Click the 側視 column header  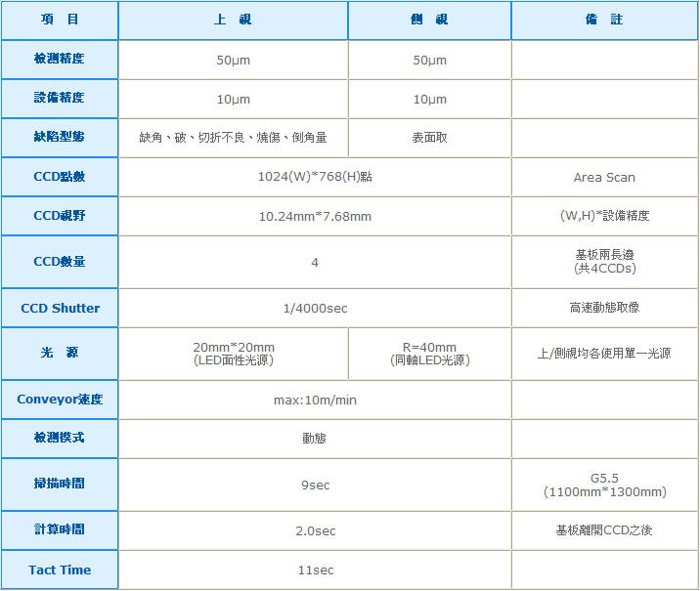[429, 20]
